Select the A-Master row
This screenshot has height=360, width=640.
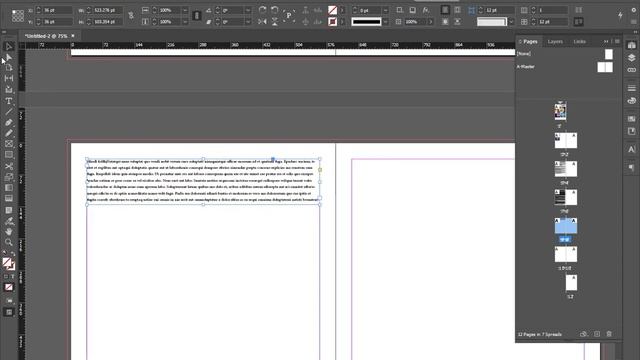pos(565,67)
